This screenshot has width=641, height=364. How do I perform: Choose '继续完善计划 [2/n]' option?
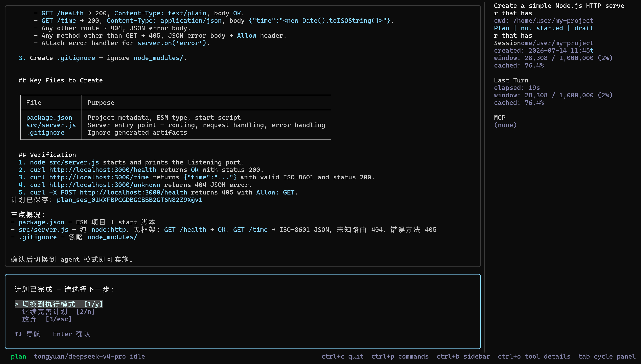pos(59,312)
